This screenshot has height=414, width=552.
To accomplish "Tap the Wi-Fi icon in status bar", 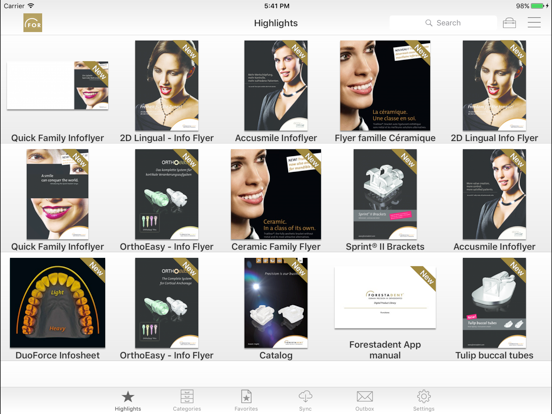I will (31, 6).
